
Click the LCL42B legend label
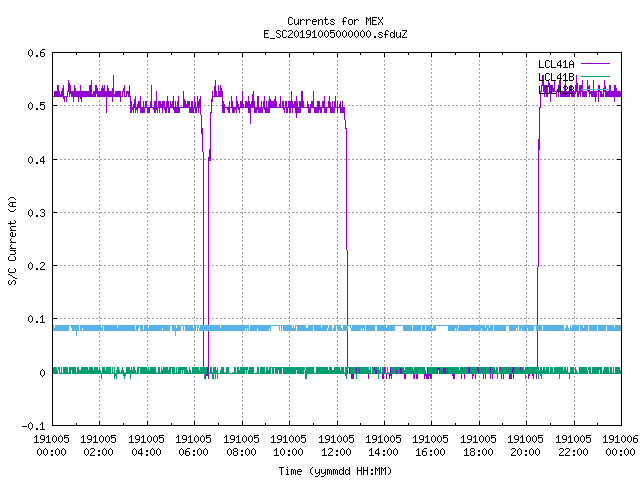556,90
